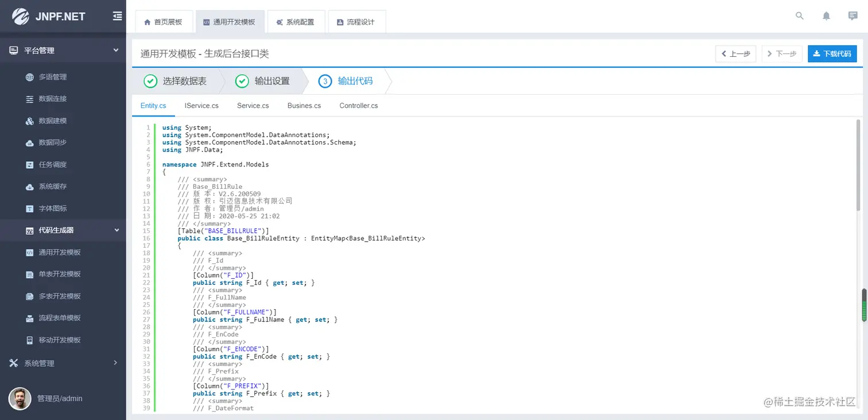Click the 上一步 previous step button
This screenshot has width=868, height=420.
point(735,54)
